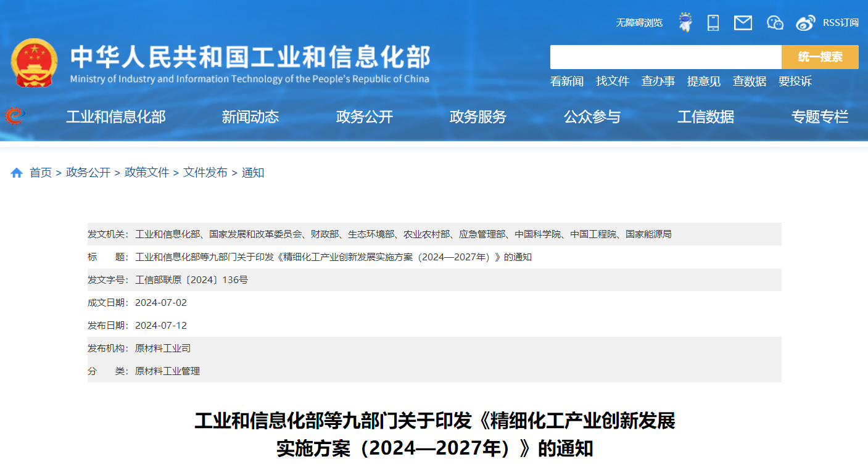Click the 分类 value 原材料工业管理
868x470 pixels.
[168, 371]
